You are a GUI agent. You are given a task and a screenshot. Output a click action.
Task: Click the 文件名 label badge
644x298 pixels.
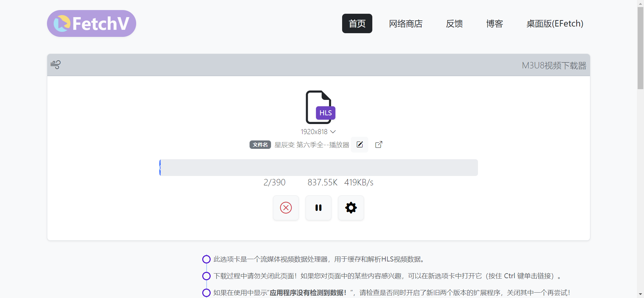point(260,144)
